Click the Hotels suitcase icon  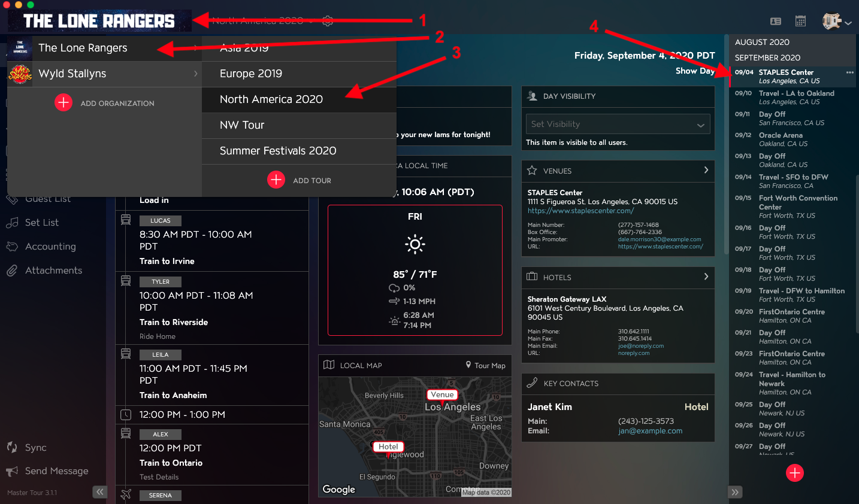tap(532, 277)
